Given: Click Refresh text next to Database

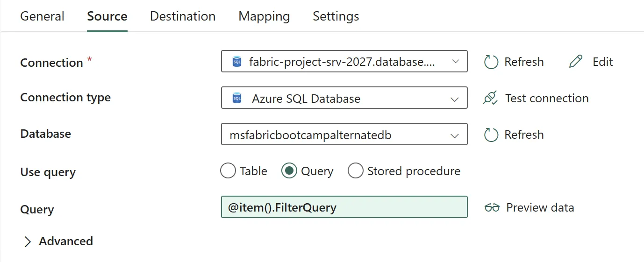Looking at the screenshot, I should (524, 135).
